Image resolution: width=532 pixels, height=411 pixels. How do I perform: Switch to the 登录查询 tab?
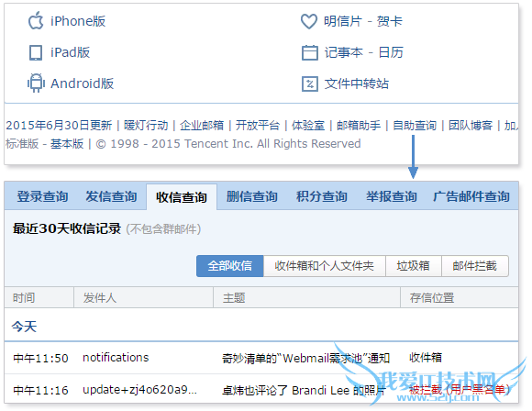(x=42, y=196)
